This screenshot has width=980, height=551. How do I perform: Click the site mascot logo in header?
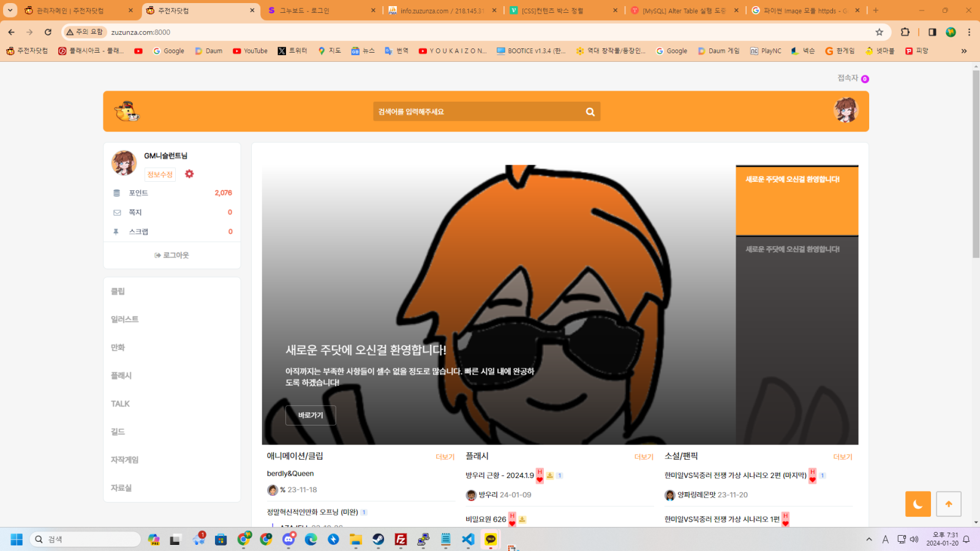tap(127, 111)
